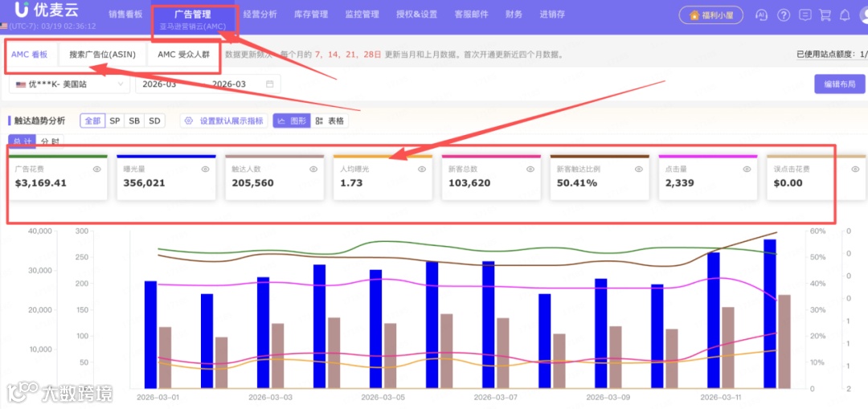Screen dimensions: 868x409
Task: Click the US flag icon in store selector
Action: point(21,84)
